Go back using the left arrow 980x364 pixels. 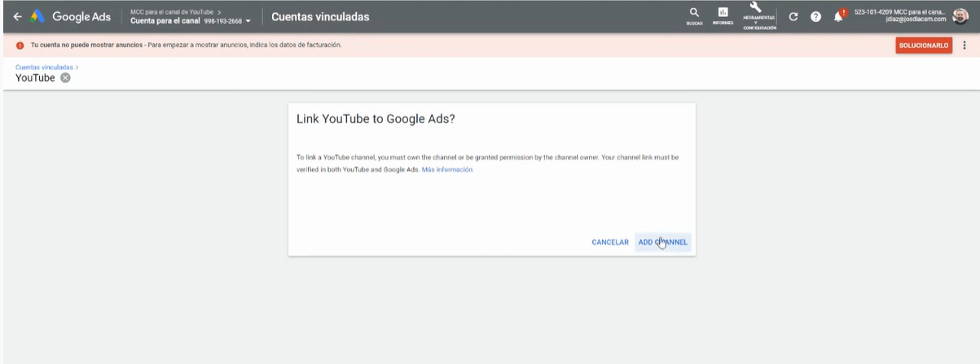click(x=18, y=17)
